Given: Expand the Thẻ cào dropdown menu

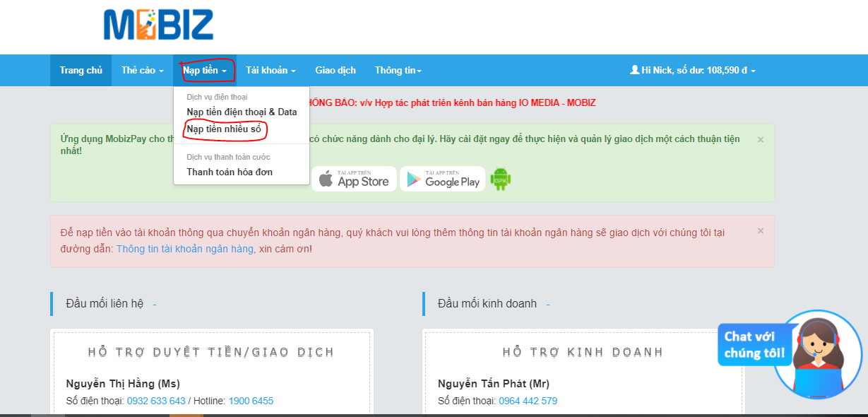Looking at the screenshot, I should coord(142,71).
